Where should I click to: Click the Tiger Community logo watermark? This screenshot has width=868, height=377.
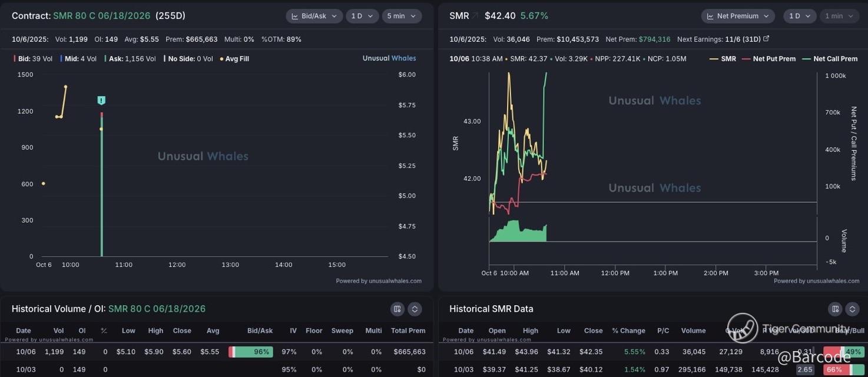pos(743,328)
